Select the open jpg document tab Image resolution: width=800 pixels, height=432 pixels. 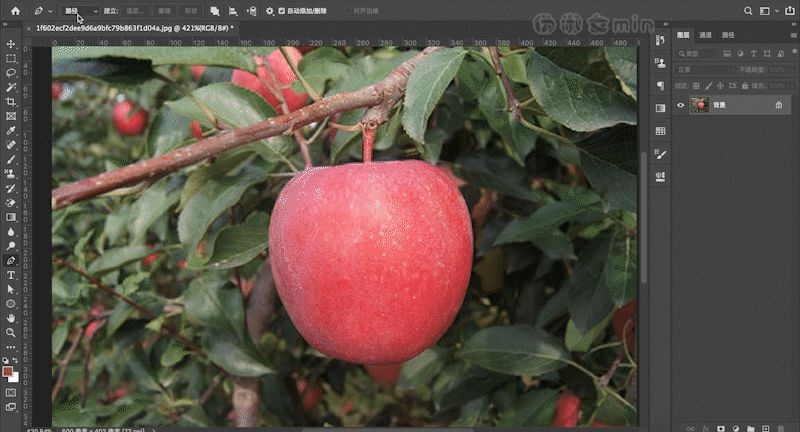click(135, 28)
